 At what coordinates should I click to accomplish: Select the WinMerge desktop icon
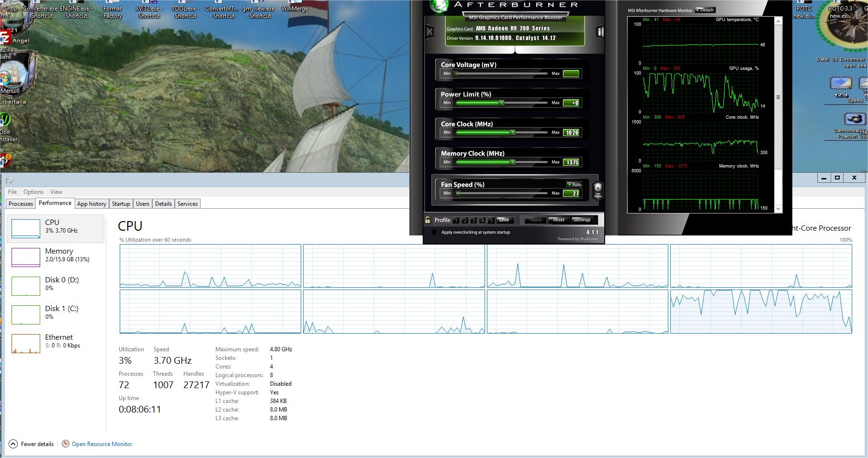pyautogui.click(x=294, y=7)
